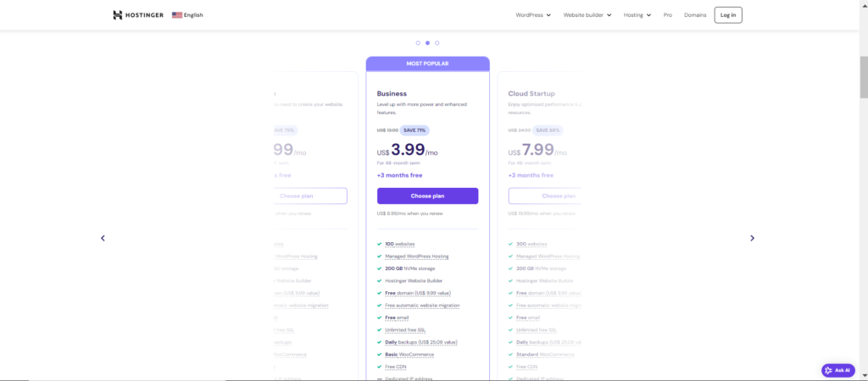Expand the WordPress menu
868x381 pixels.
(533, 15)
